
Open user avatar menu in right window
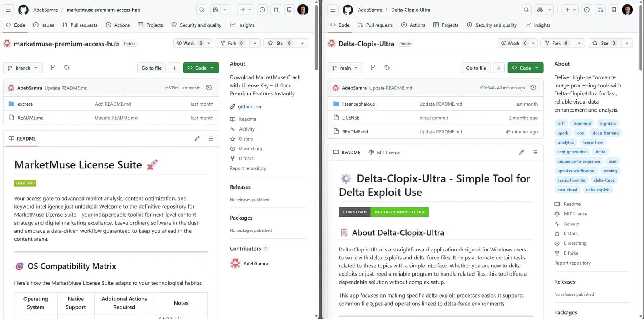(x=627, y=10)
